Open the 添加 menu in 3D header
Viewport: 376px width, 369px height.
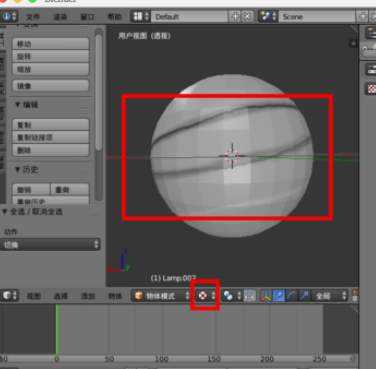[x=88, y=296]
